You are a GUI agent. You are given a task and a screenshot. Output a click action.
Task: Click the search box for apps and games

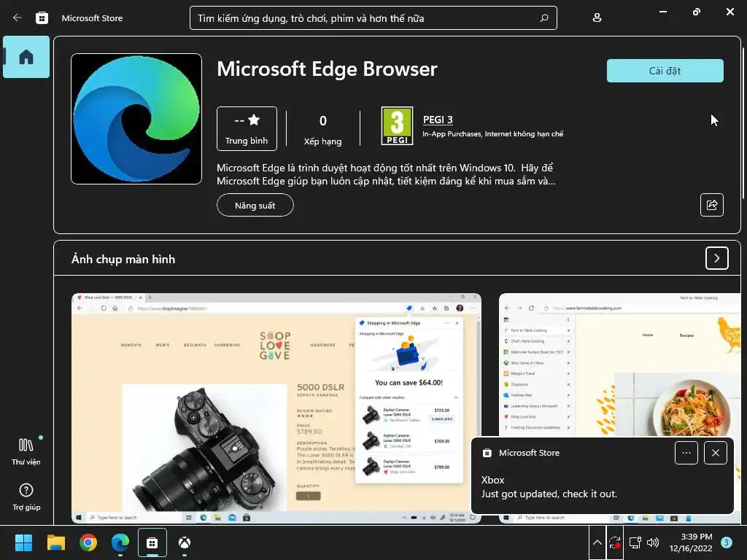(x=373, y=18)
